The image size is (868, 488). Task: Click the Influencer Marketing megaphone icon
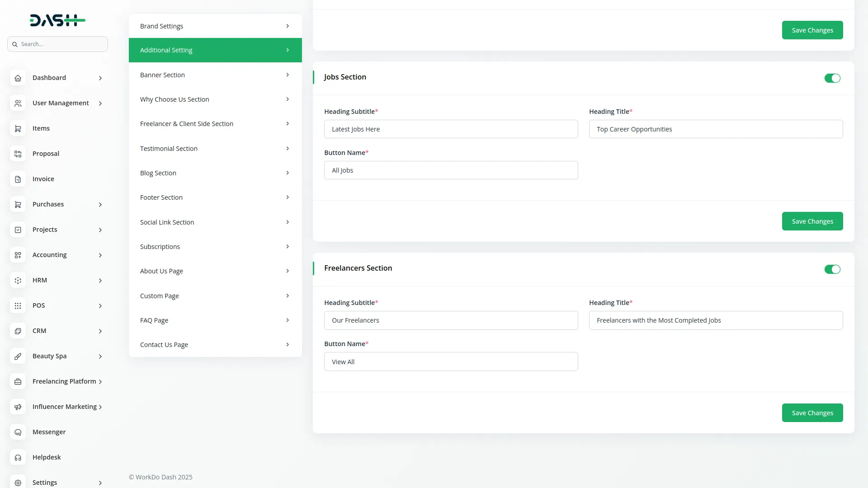click(18, 407)
